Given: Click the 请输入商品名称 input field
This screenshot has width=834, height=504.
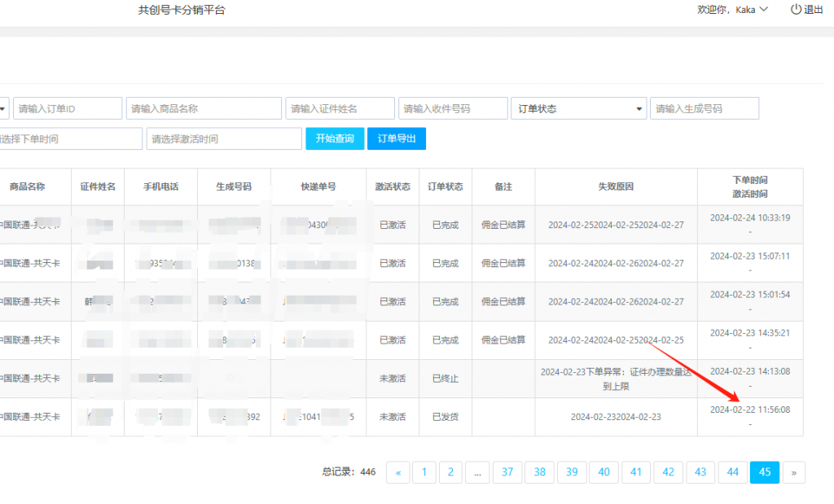Looking at the screenshot, I should 204,107.
